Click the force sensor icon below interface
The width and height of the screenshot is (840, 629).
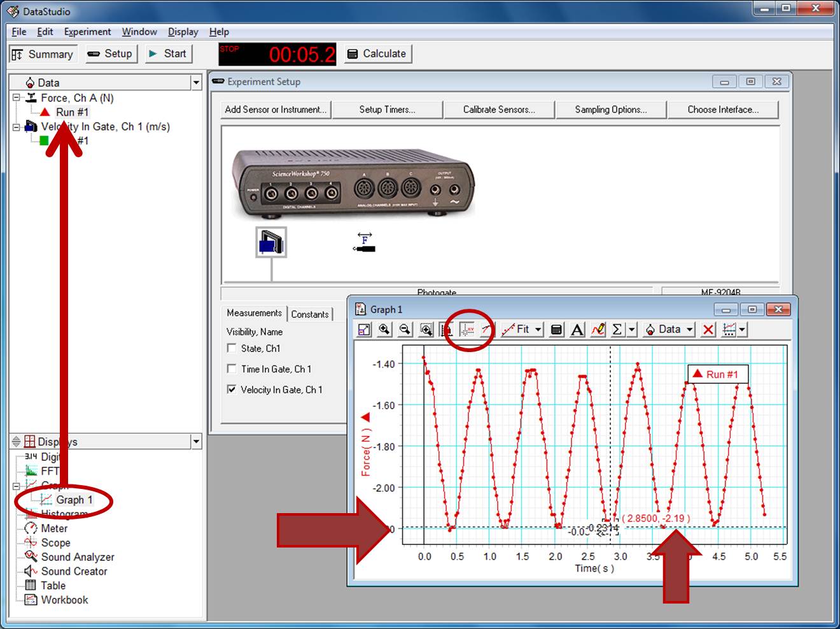(x=365, y=242)
